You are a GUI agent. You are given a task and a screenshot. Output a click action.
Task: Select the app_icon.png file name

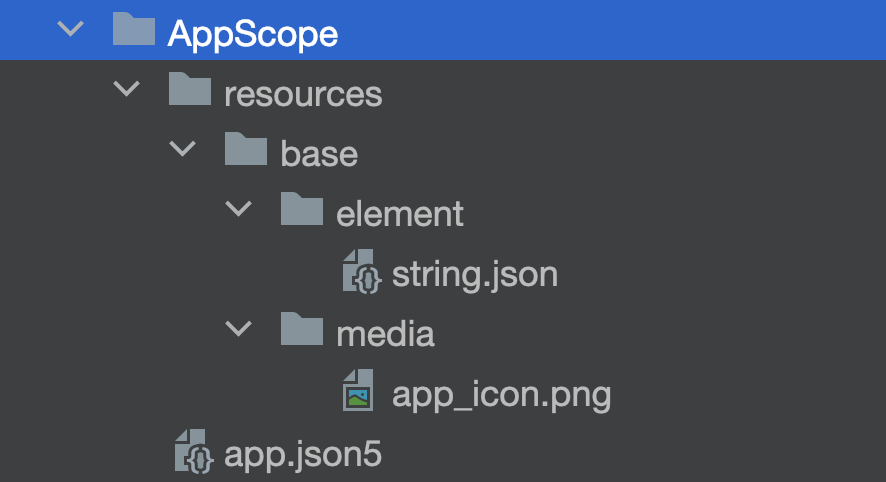[502, 395]
